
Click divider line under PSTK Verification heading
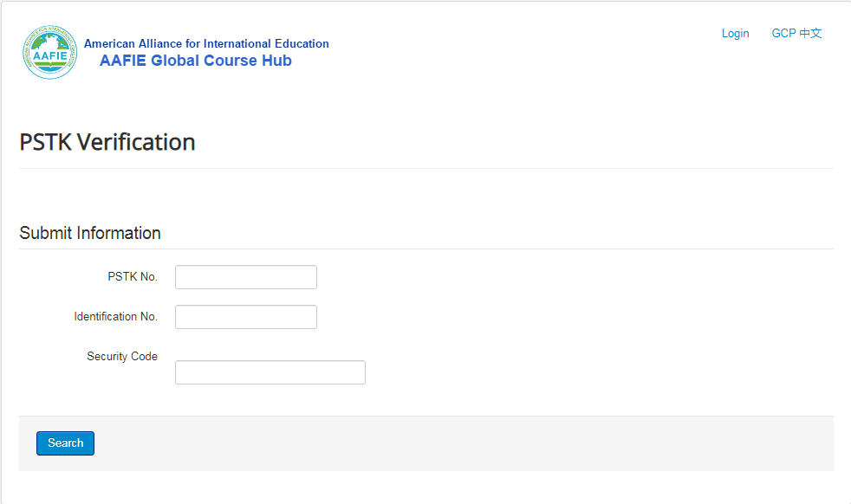pos(426,168)
